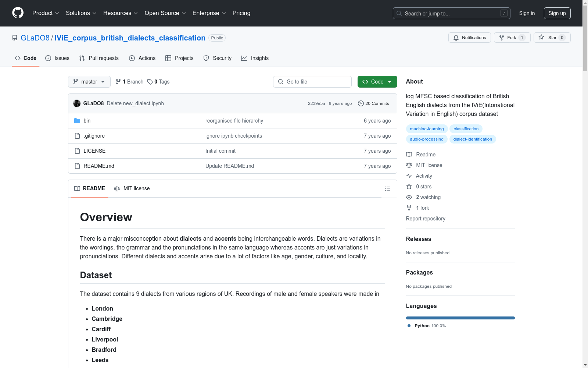
Task: Select the MIT license tab
Action: (132, 188)
